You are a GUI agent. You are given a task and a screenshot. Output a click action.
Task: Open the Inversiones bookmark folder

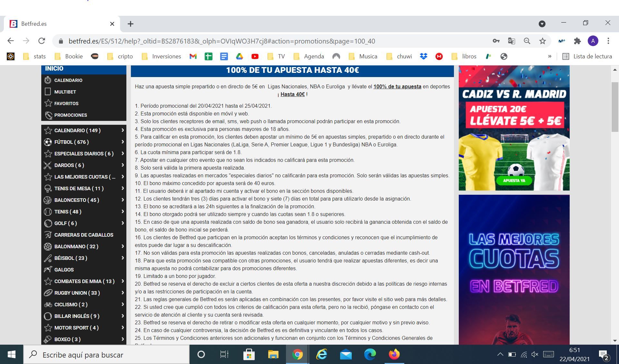pos(162,56)
